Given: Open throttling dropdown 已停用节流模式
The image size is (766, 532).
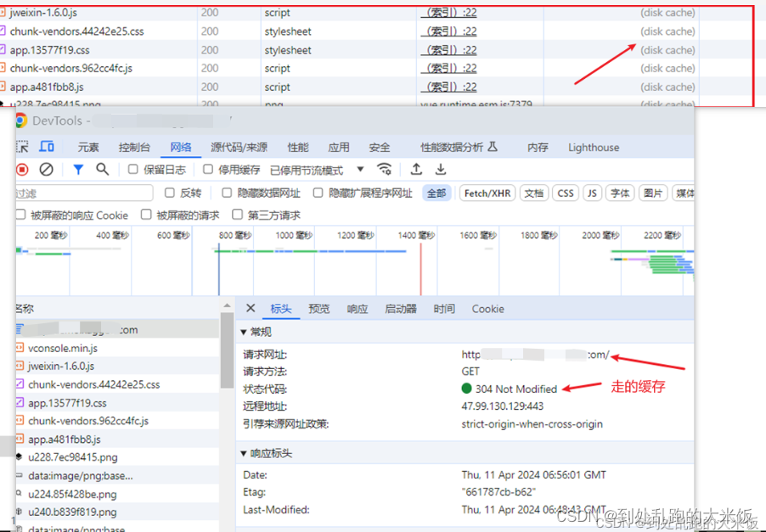Looking at the screenshot, I should coord(317,170).
